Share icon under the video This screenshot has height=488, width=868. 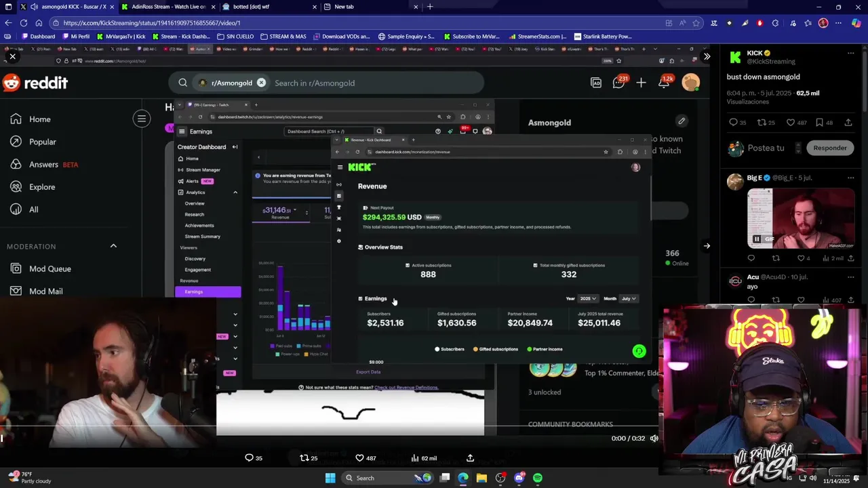click(470, 458)
